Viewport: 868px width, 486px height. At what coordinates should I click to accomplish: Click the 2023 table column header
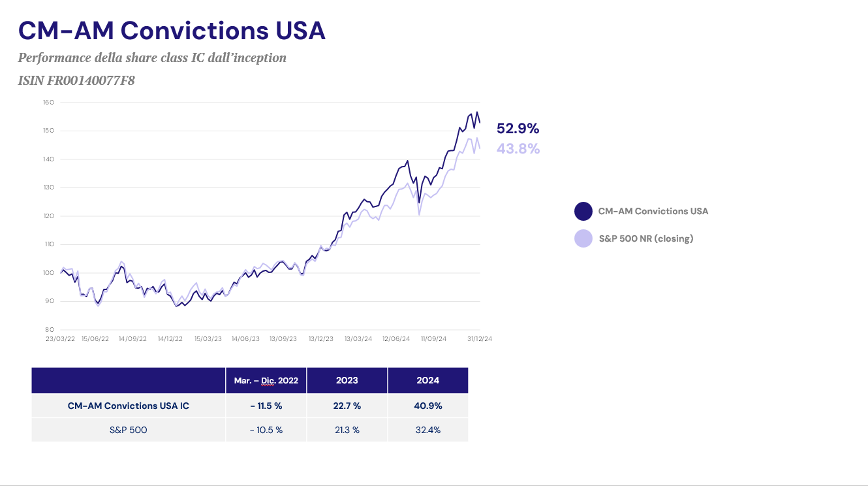tap(347, 380)
